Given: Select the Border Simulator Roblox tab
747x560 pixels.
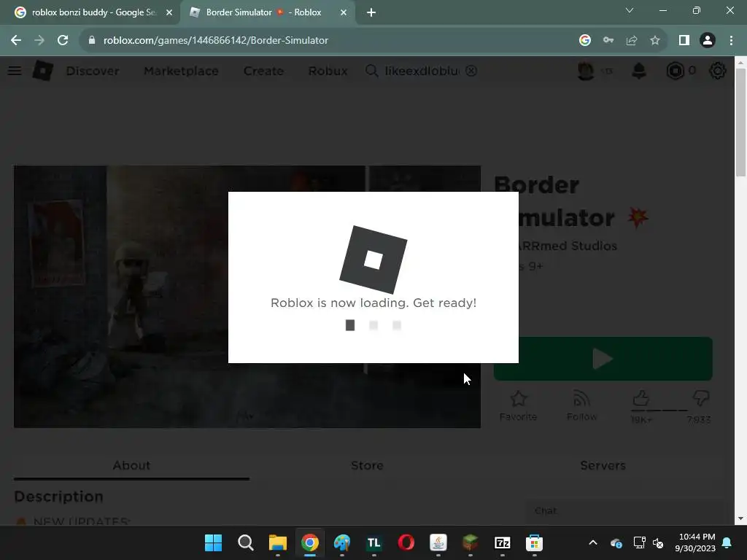Looking at the screenshot, I should [267, 12].
